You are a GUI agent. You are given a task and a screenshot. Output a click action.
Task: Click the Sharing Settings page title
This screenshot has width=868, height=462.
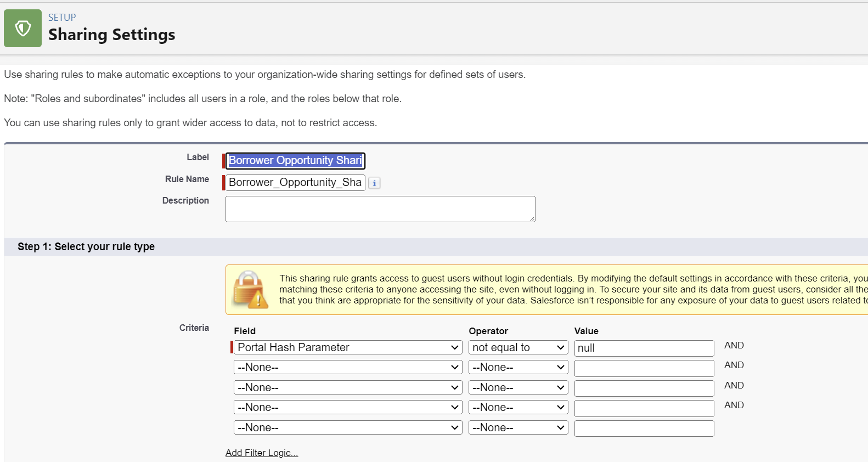click(x=112, y=35)
